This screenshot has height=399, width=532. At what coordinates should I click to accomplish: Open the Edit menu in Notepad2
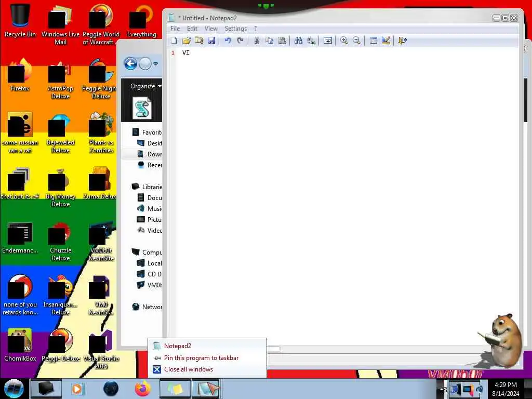coord(192,29)
